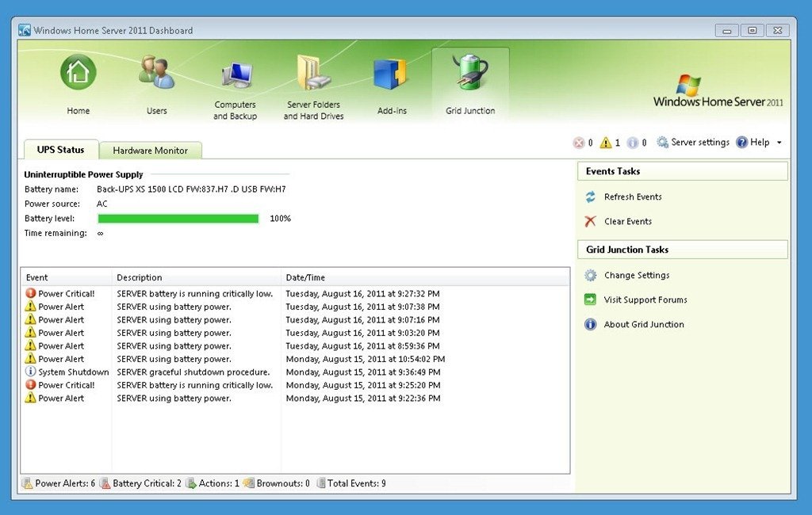This screenshot has height=515, width=812.
Task: Click the Server settings gear icon
Action: (x=662, y=142)
